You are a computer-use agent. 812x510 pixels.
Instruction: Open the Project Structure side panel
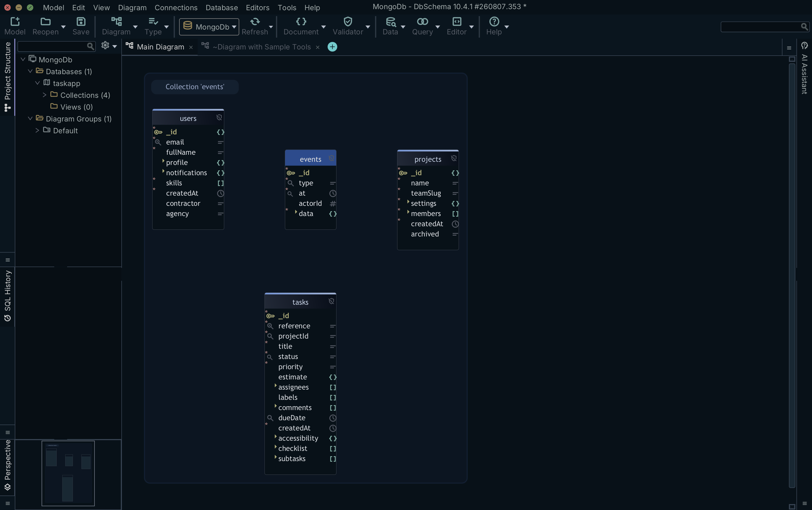(8, 77)
